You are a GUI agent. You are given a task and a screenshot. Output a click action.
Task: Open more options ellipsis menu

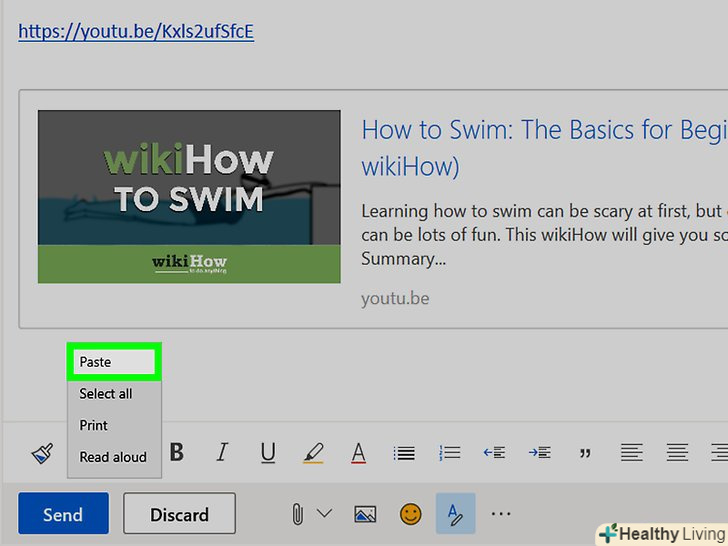[x=501, y=514]
